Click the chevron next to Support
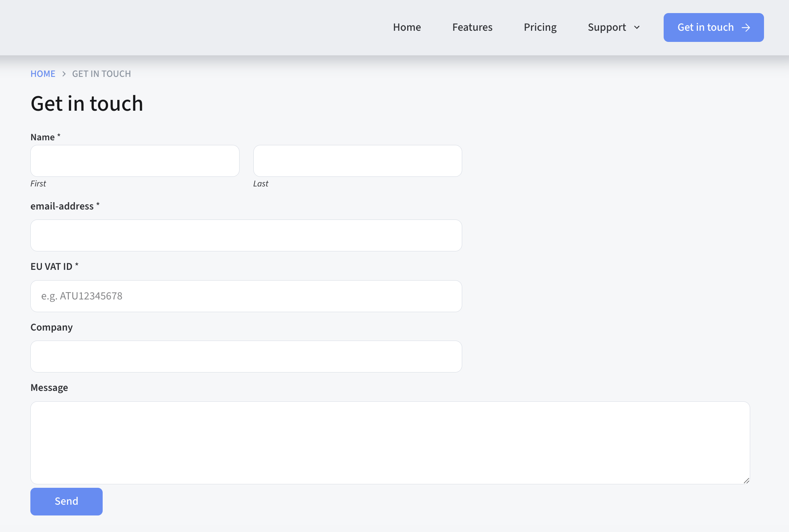The width and height of the screenshot is (789, 532). click(637, 27)
